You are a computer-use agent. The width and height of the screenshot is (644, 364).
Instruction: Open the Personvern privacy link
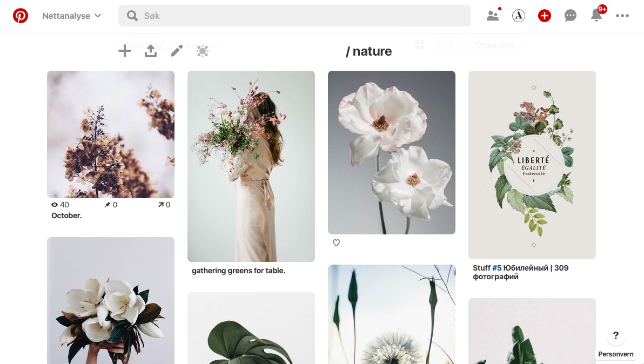click(x=616, y=354)
